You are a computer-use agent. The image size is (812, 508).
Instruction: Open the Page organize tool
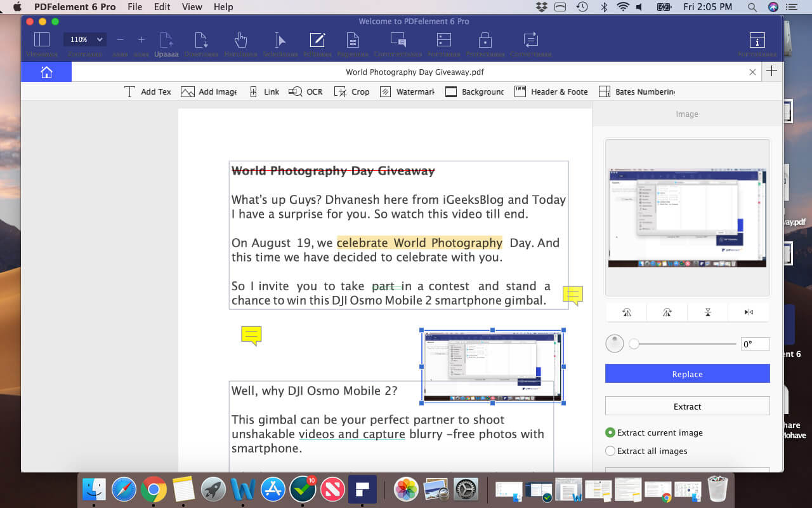click(353, 39)
